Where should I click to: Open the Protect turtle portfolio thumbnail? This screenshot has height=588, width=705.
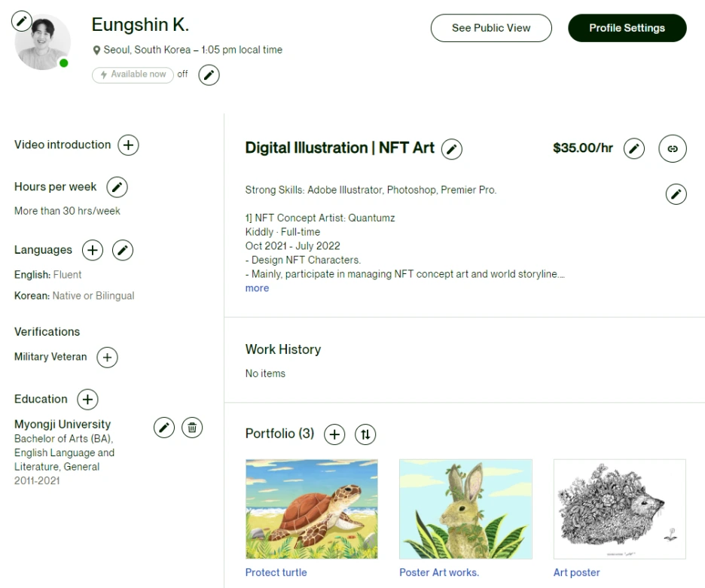click(312, 509)
